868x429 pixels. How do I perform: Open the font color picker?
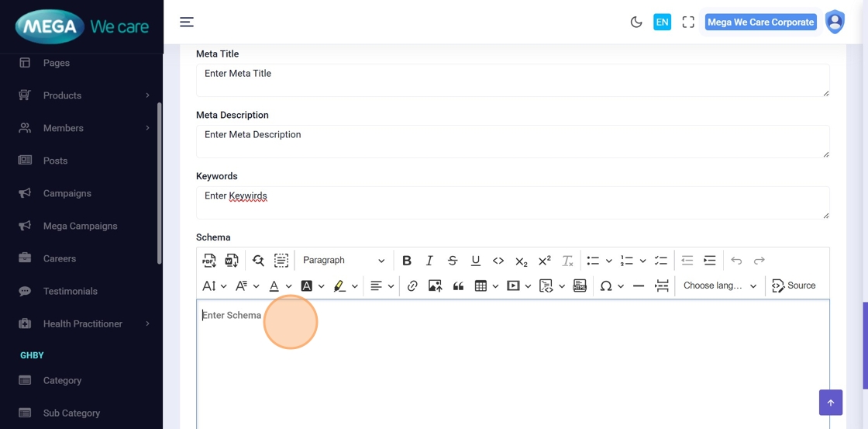pyautogui.click(x=274, y=286)
